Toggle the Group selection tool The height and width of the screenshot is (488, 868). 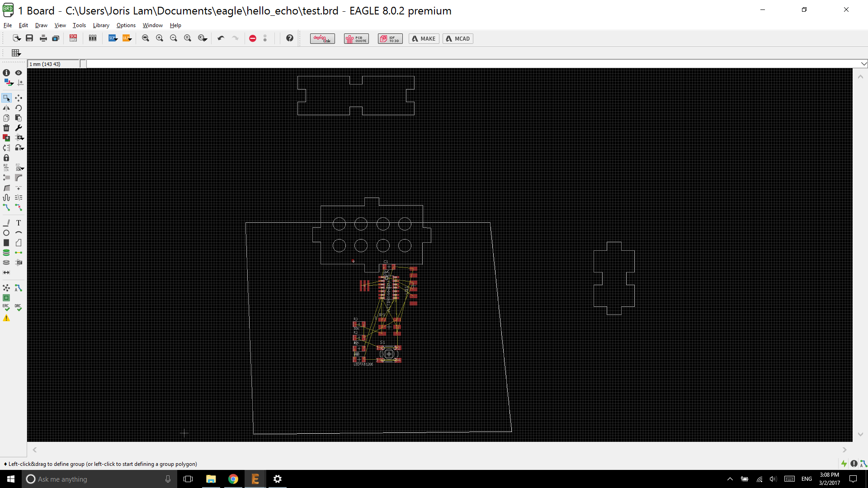tap(6, 98)
